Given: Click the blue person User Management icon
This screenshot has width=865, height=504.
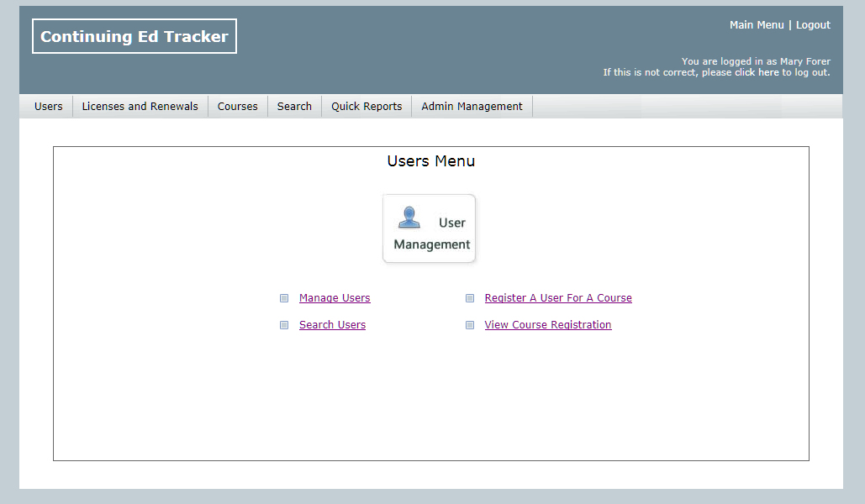Looking at the screenshot, I should (x=409, y=218).
